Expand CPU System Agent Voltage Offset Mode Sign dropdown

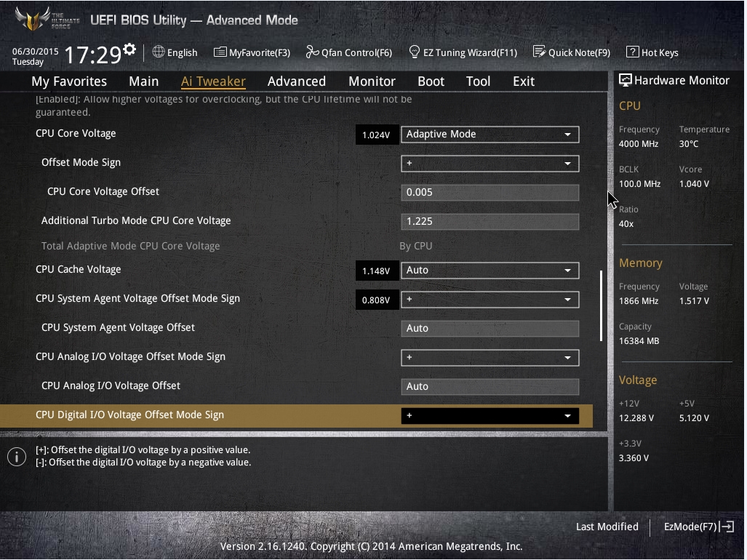coord(490,300)
